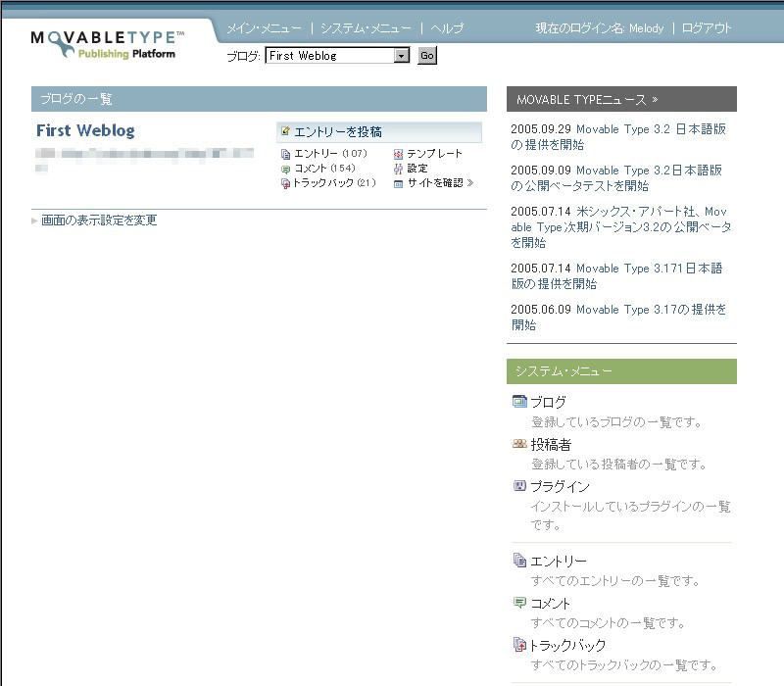This screenshot has width=784, height=686.
Task: Open the 2005.06.09 Movable Type 3.17 news item
Action: pyautogui.click(x=618, y=317)
